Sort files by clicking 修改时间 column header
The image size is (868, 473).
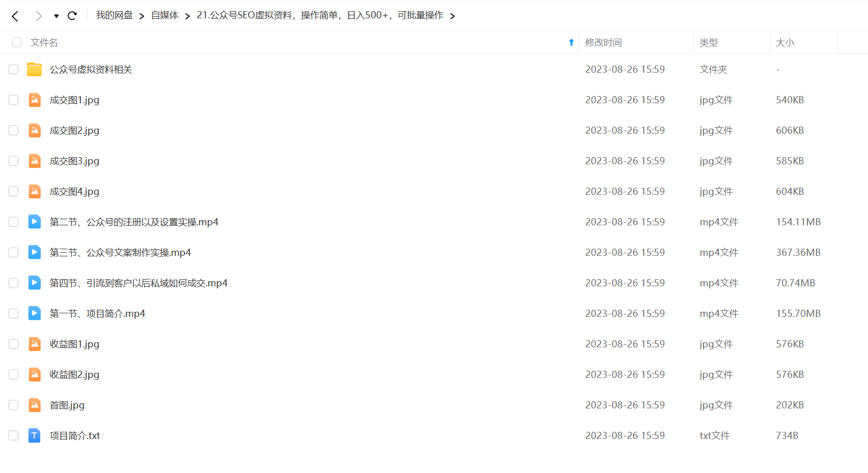604,42
